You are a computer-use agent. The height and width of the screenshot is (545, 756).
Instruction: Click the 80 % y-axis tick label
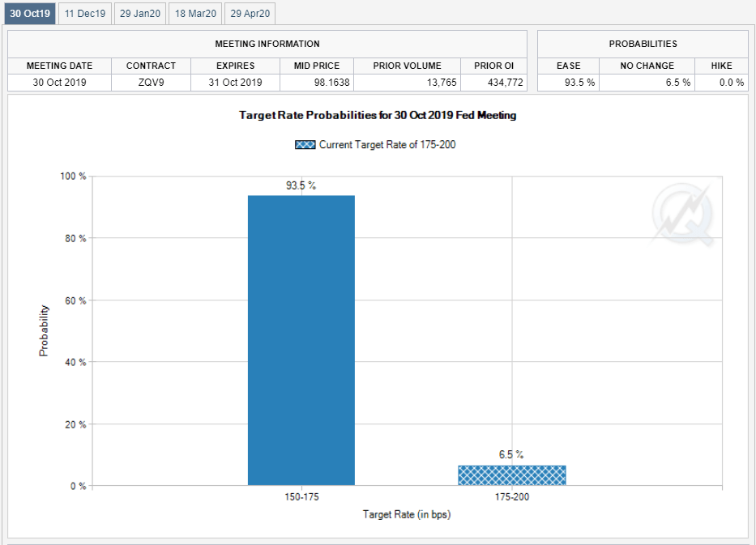point(75,239)
